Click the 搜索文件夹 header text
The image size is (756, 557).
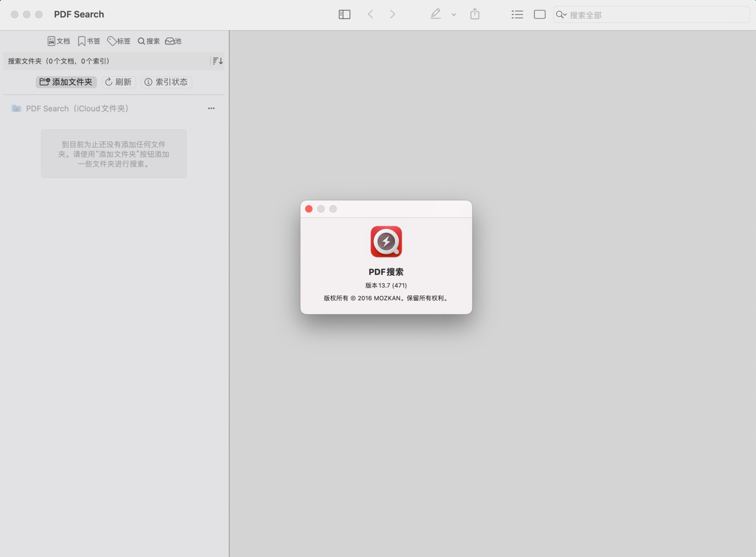coord(58,61)
